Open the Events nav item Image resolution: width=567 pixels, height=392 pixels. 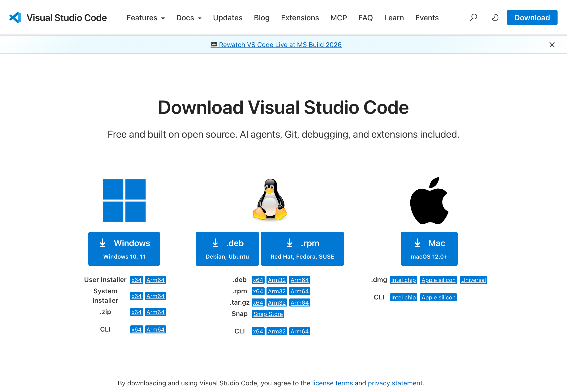427,18
